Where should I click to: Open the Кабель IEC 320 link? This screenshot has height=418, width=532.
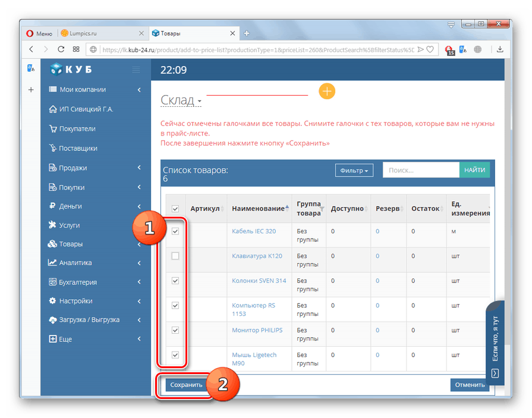tap(254, 231)
